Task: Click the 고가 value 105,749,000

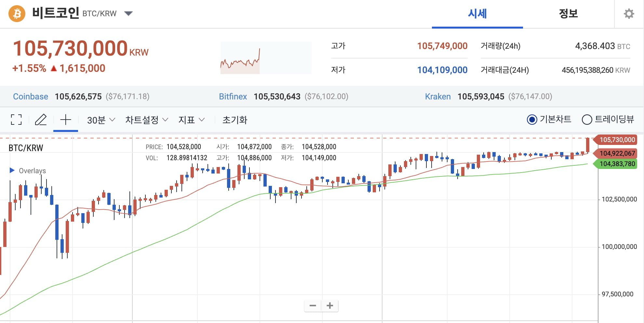Action: (x=442, y=46)
